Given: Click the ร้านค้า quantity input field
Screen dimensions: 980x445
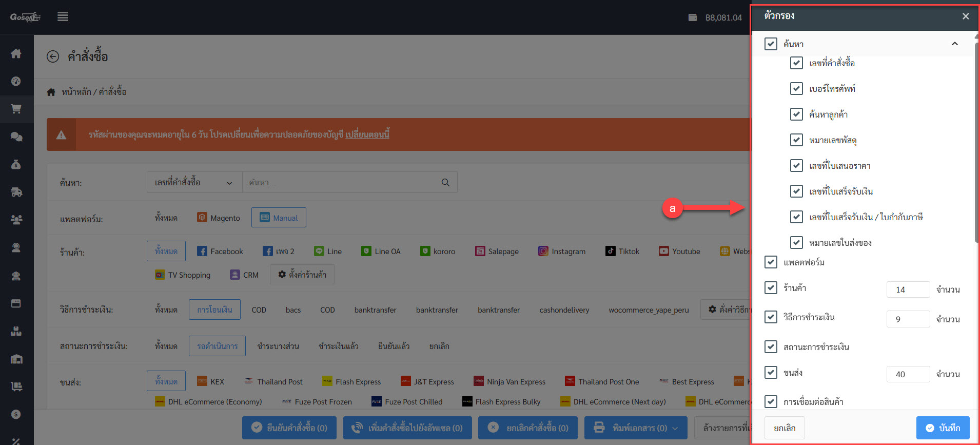Looking at the screenshot, I should (x=908, y=289).
